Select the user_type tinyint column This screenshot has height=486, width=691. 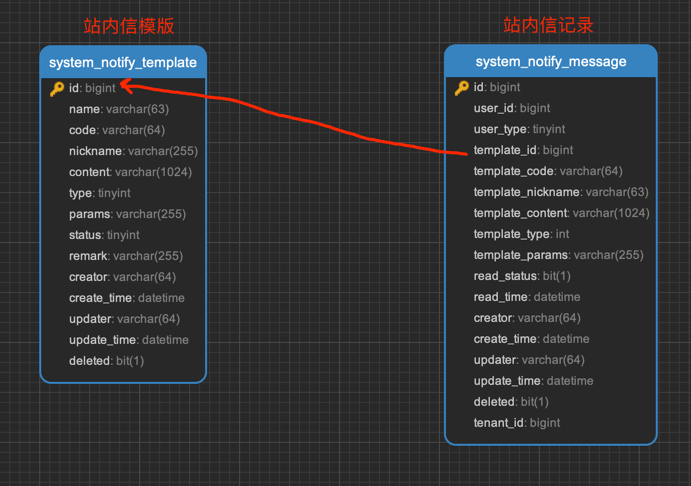pyautogui.click(x=519, y=129)
